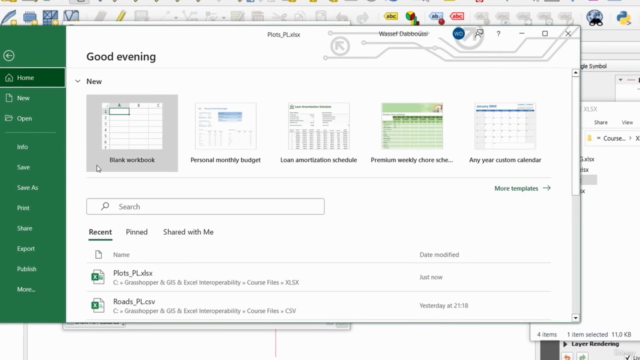
Task: Click Export in the Excel sidebar
Action: point(26,249)
